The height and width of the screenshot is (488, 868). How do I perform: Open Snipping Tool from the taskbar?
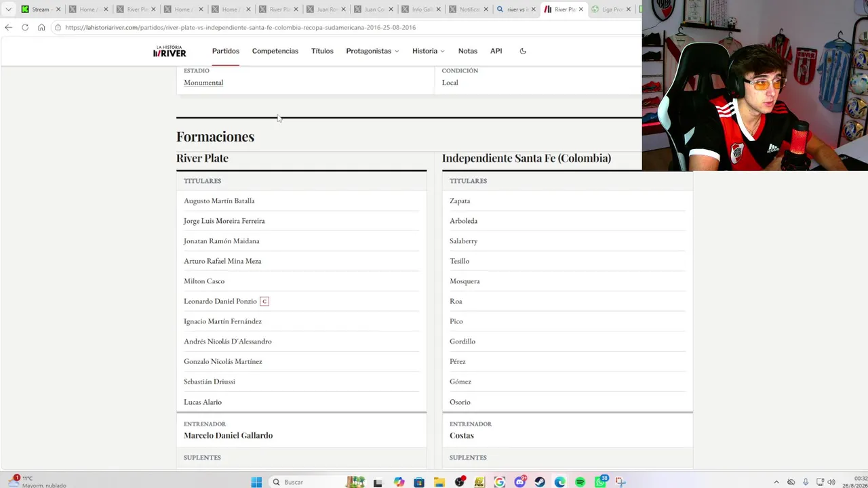click(620, 482)
